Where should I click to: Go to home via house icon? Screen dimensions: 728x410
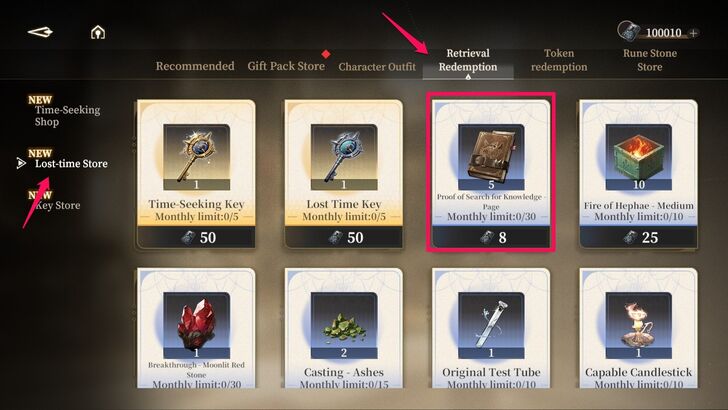[98, 32]
